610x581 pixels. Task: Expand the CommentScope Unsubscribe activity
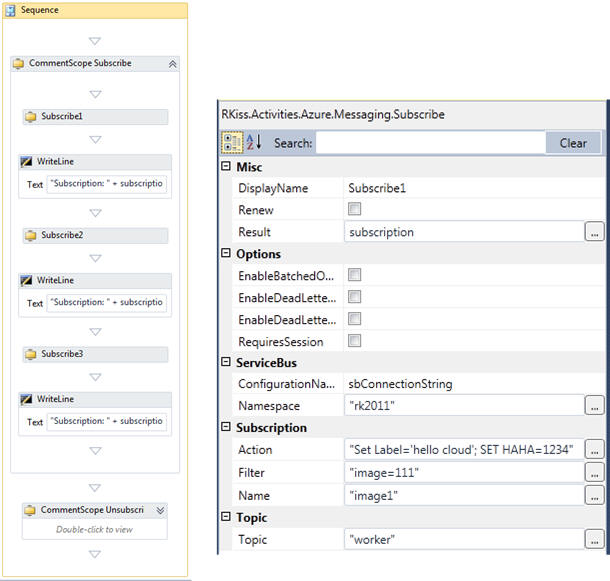160,510
